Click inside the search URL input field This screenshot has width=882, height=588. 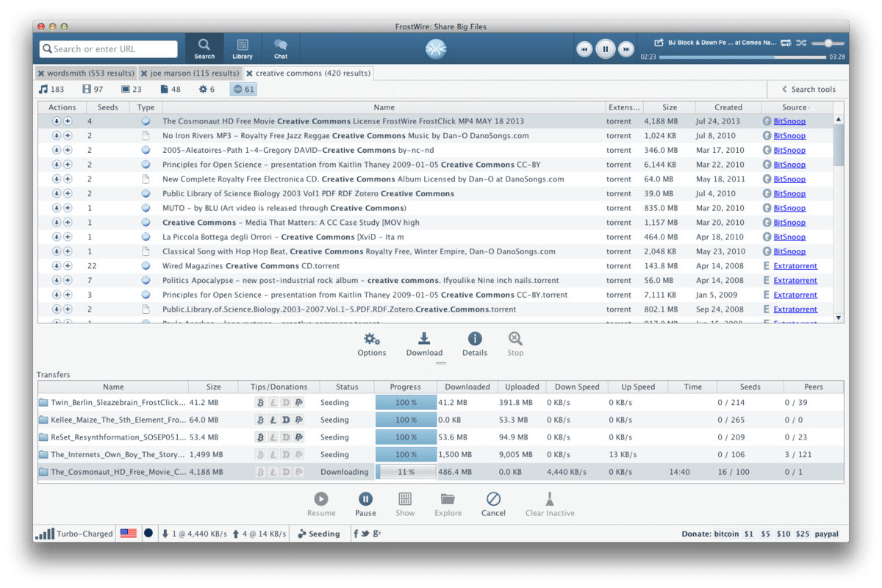pos(107,49)
